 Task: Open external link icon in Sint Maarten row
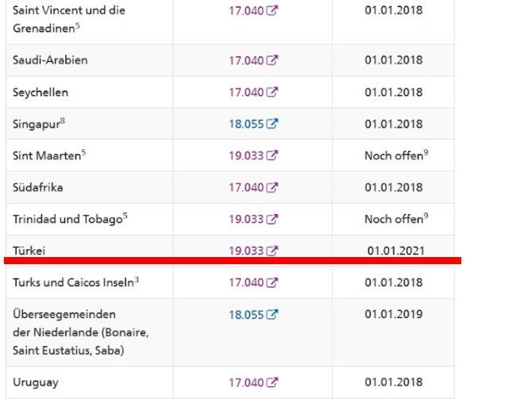272,155
